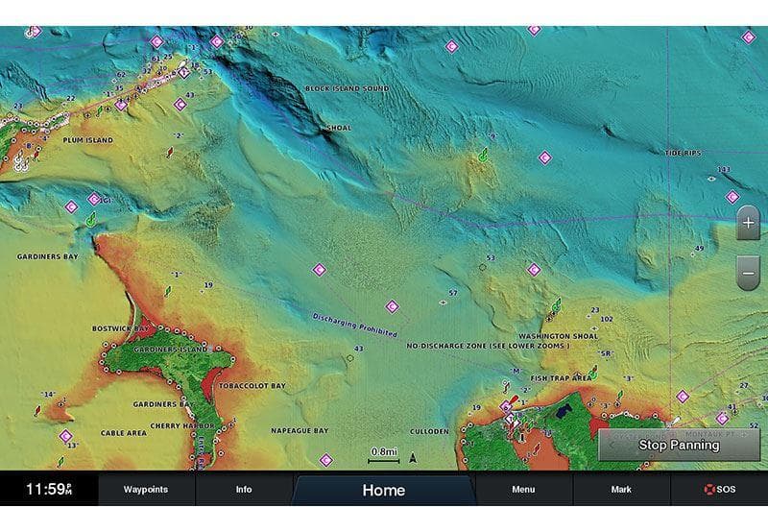Tap the TOBACCOLOT BAY label

252,386
